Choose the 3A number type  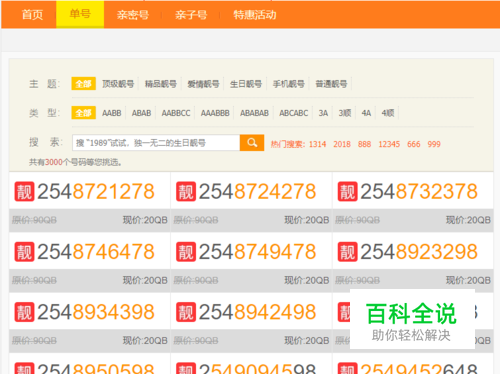point(323,113)
